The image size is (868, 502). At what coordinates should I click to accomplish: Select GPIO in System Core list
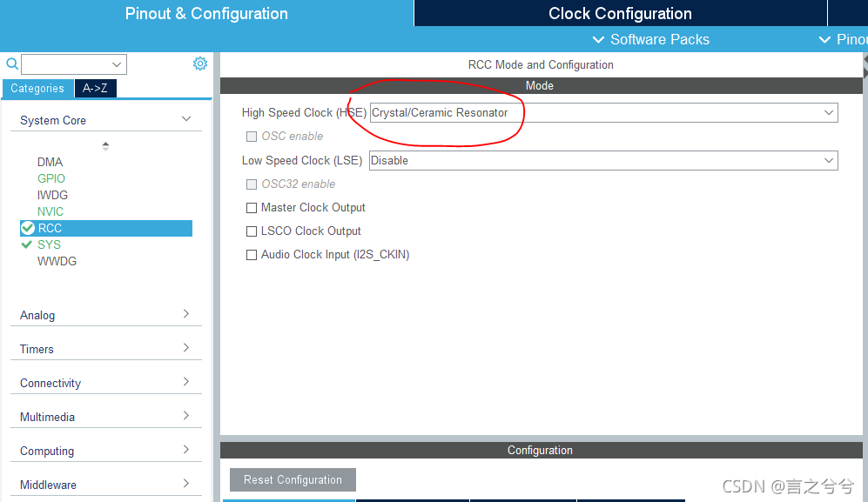[50, 178]
